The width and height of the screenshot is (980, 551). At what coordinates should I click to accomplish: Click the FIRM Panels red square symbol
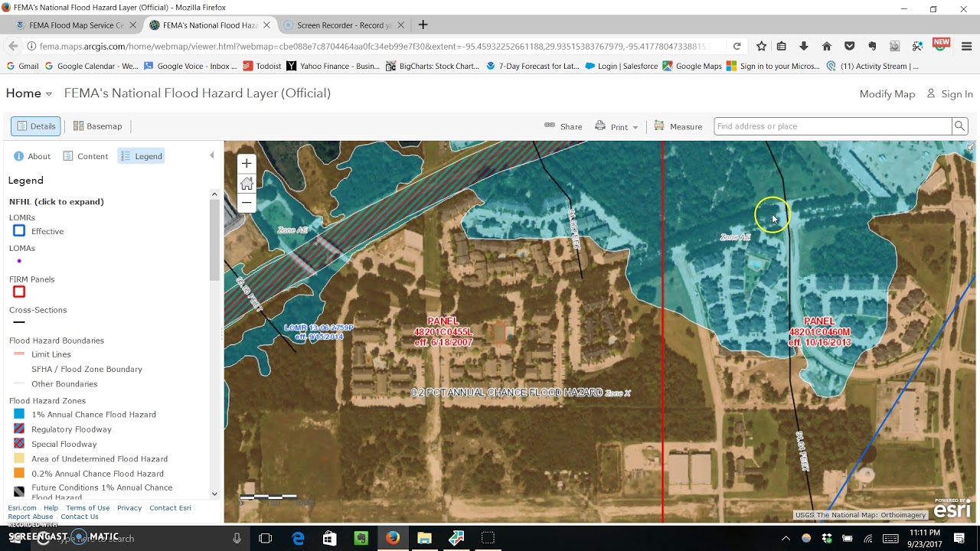(19, 292)
